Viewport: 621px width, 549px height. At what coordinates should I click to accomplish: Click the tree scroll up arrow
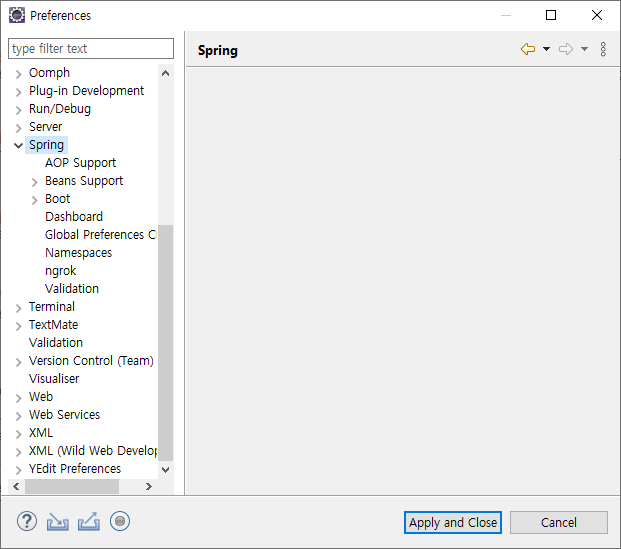pos(166,73)
